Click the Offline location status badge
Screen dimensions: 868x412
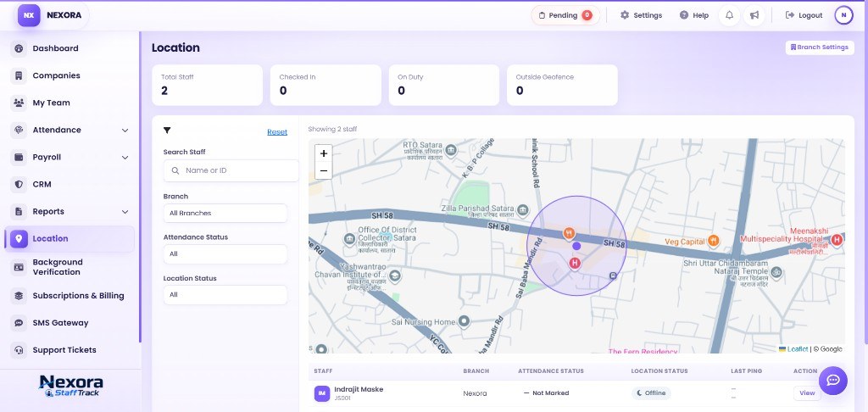pos(651,393)
